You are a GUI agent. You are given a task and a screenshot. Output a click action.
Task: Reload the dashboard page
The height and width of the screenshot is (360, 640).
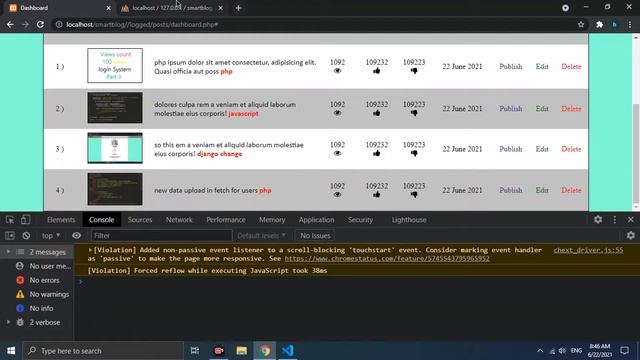(40, 24)
